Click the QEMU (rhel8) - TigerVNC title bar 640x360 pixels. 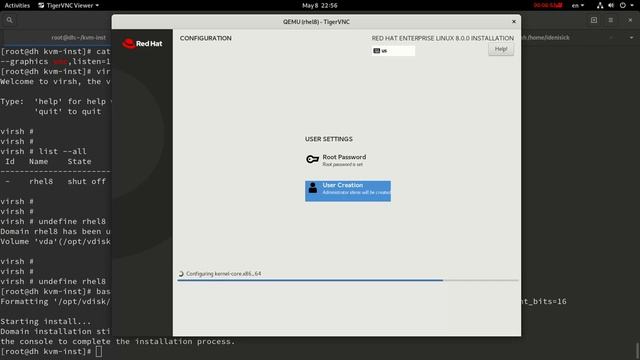[x=316, y=22]
